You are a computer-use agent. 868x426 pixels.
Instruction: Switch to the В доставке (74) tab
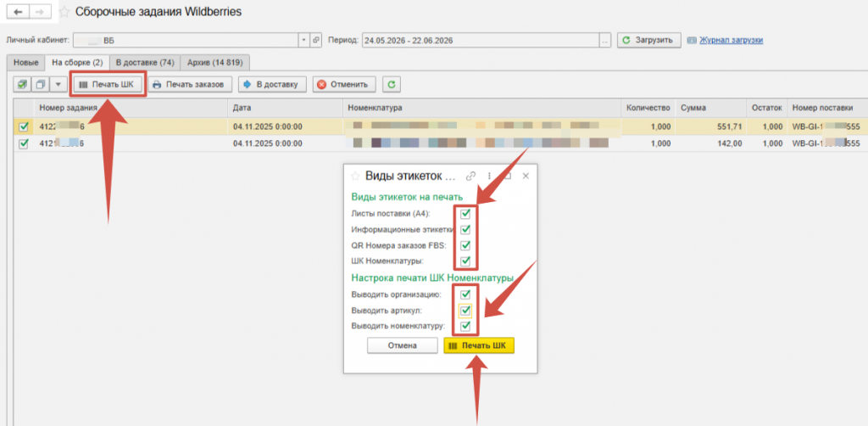pos(145,62)
